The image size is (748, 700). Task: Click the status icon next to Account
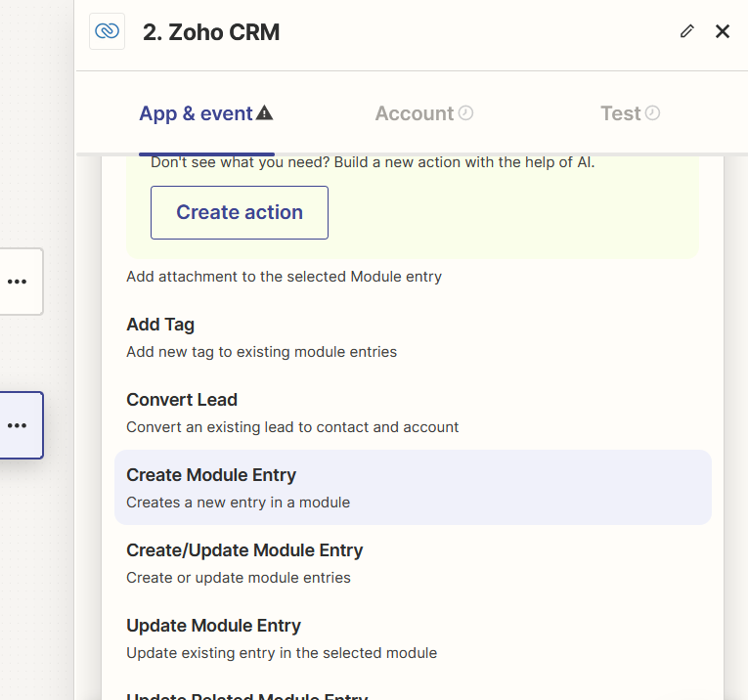(465, 113)
